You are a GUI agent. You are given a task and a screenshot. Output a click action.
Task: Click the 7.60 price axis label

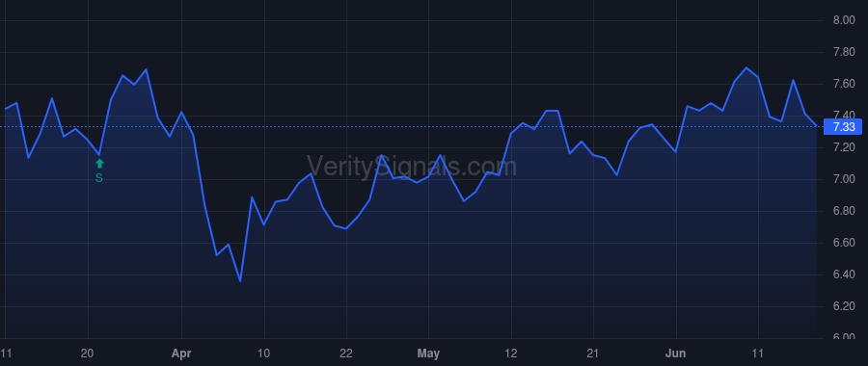tap(844, 84)
